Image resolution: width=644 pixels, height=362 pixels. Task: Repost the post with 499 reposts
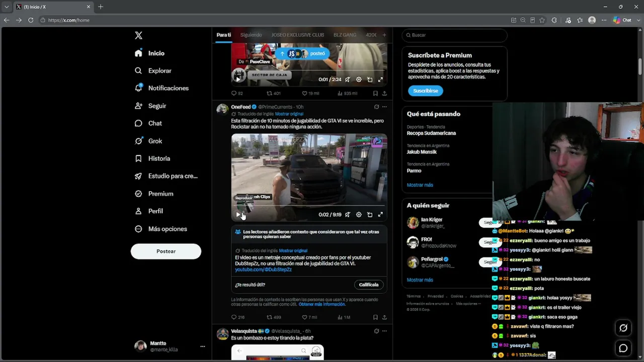(x=274, y=317)
